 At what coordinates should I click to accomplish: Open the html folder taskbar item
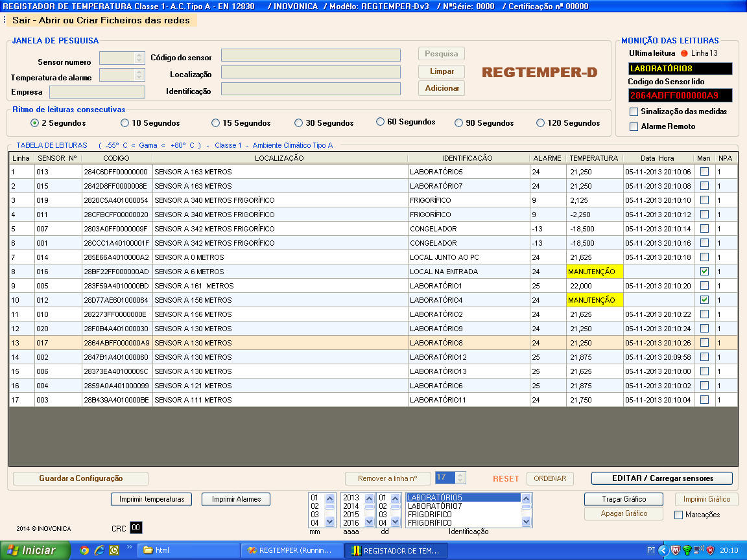188,550
